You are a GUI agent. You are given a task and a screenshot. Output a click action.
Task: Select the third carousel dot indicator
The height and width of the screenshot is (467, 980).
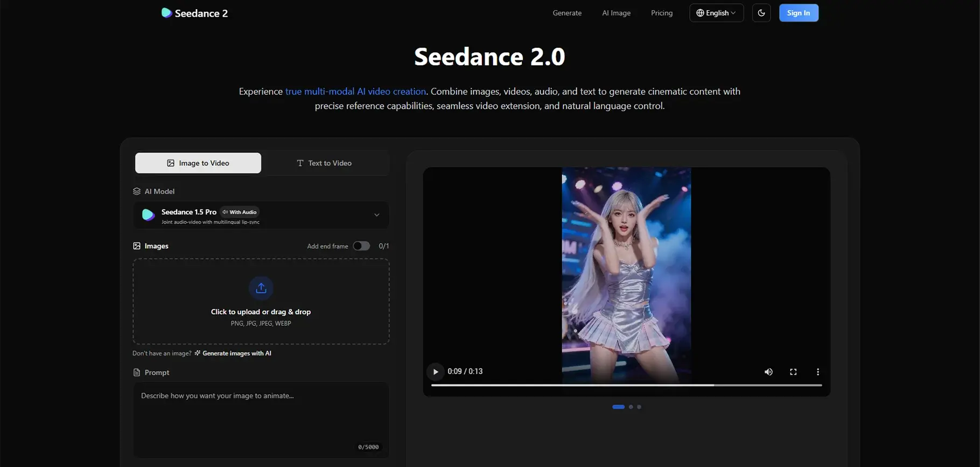(x=639, y=407)
